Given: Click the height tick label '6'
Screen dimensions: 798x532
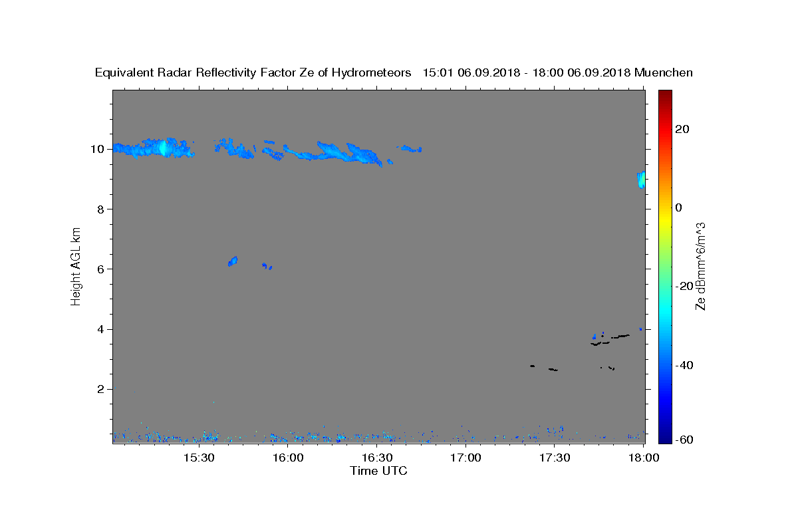Looking at the screenshot, I should (100, 269).
